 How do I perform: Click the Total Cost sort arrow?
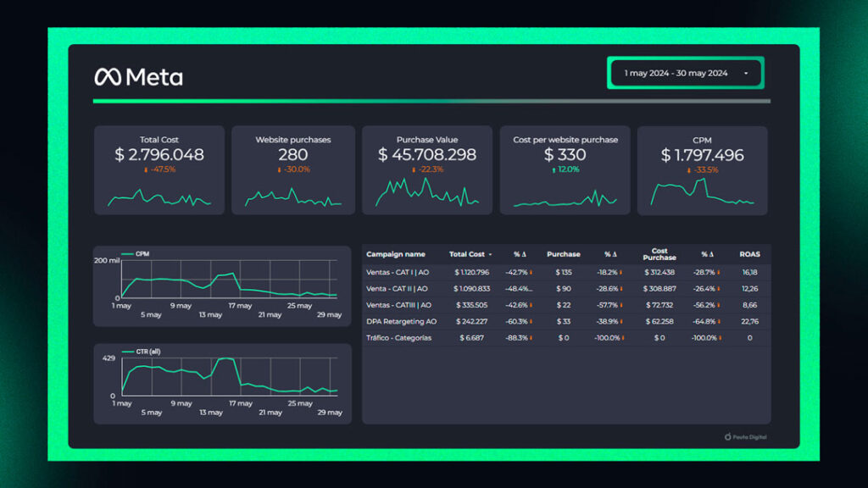pyautogui.click(x=490, y=255)
